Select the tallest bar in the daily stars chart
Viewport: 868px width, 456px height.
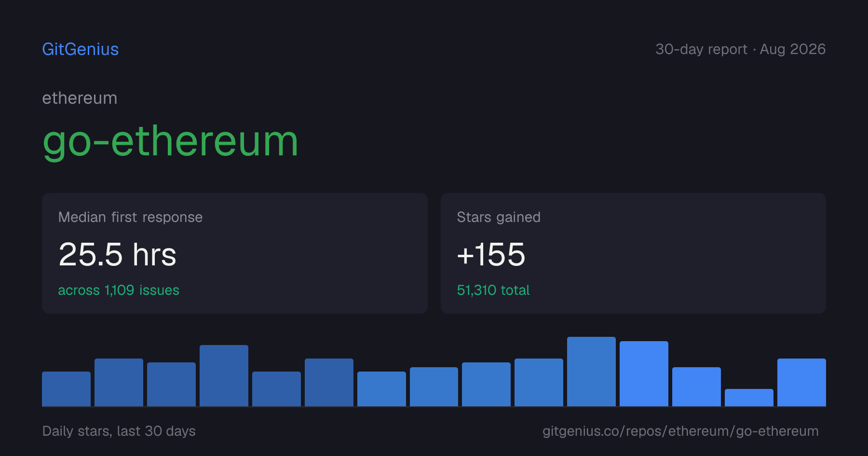point(591,372)
